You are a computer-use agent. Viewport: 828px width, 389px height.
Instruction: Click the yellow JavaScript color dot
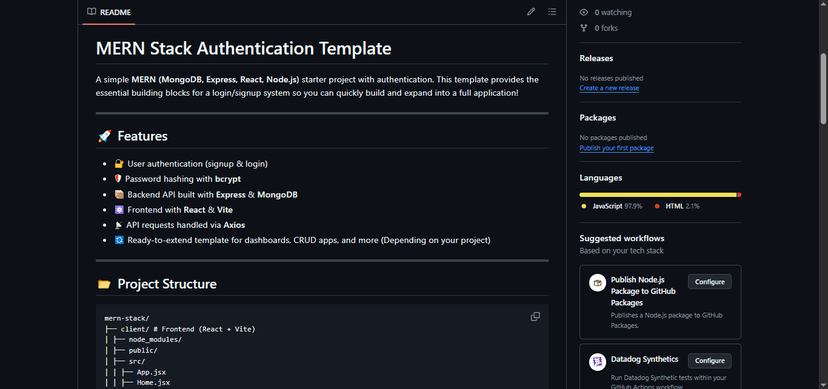pos(584,206)
